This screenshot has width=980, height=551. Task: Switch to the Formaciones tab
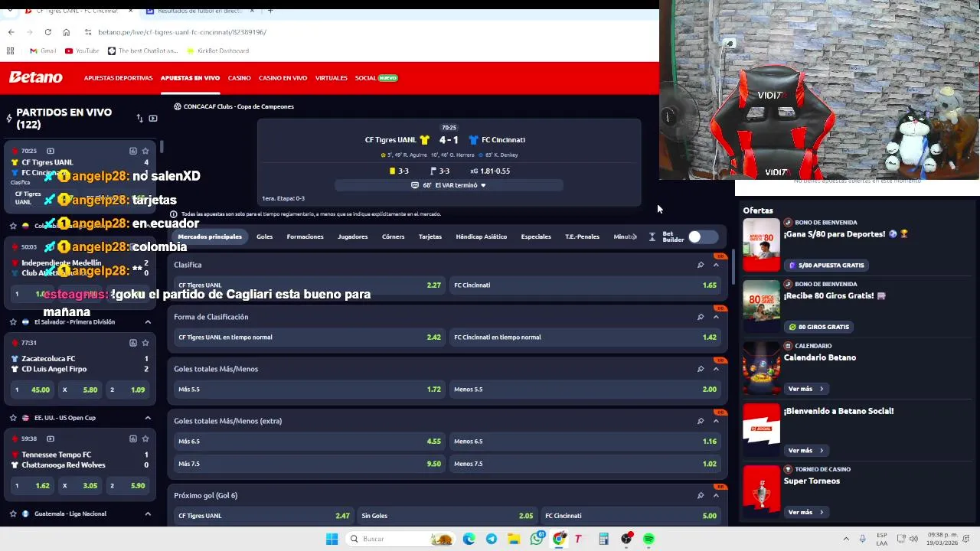tap(305, 236)
